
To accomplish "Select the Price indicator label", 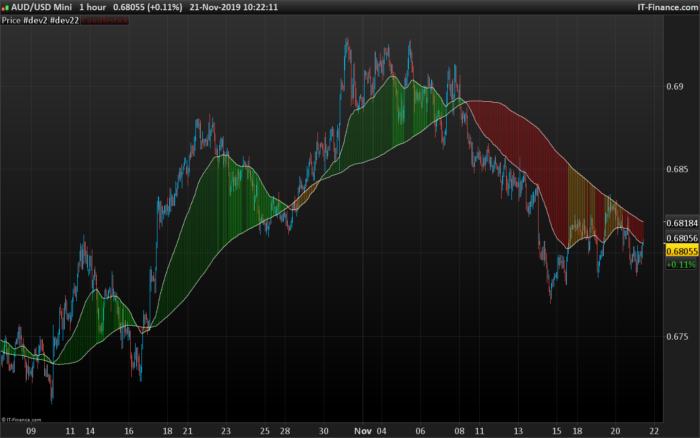I will point(11,21).
